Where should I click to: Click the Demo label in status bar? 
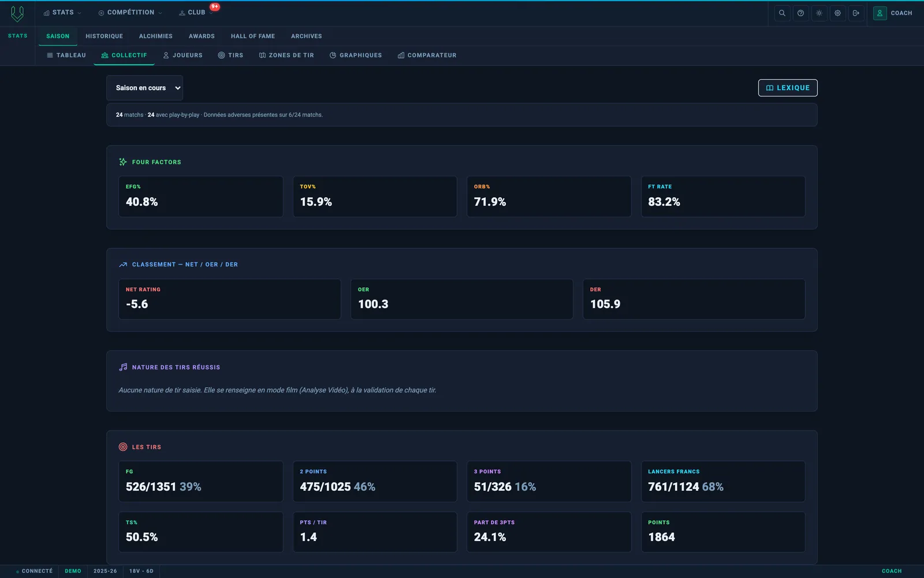click(73, 571)
